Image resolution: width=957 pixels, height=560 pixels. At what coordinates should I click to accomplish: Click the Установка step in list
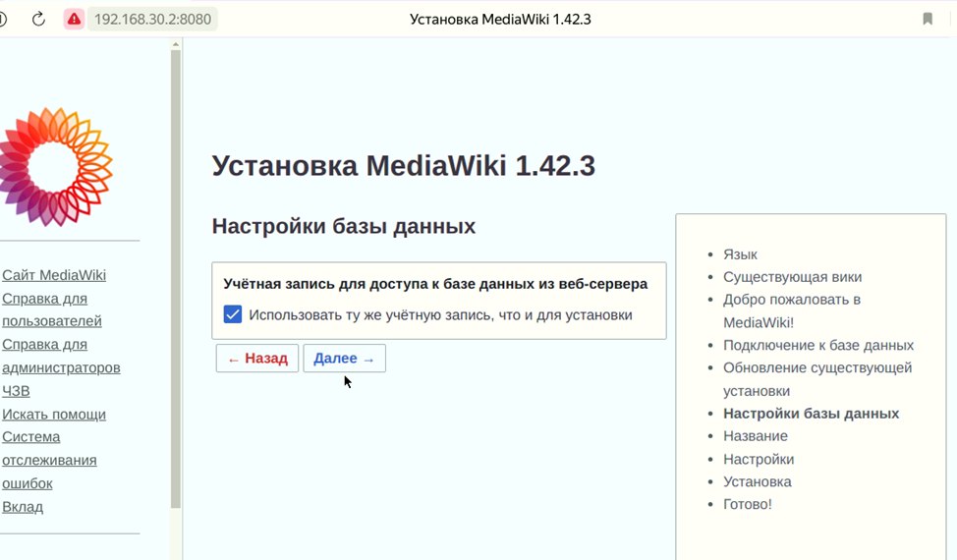pyautogui.click(x=758, y=482)
